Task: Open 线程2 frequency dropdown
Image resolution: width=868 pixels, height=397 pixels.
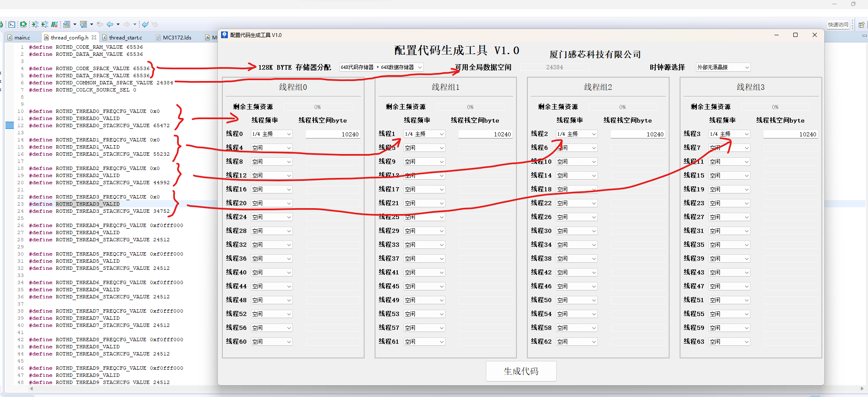Action: [577, 134]
